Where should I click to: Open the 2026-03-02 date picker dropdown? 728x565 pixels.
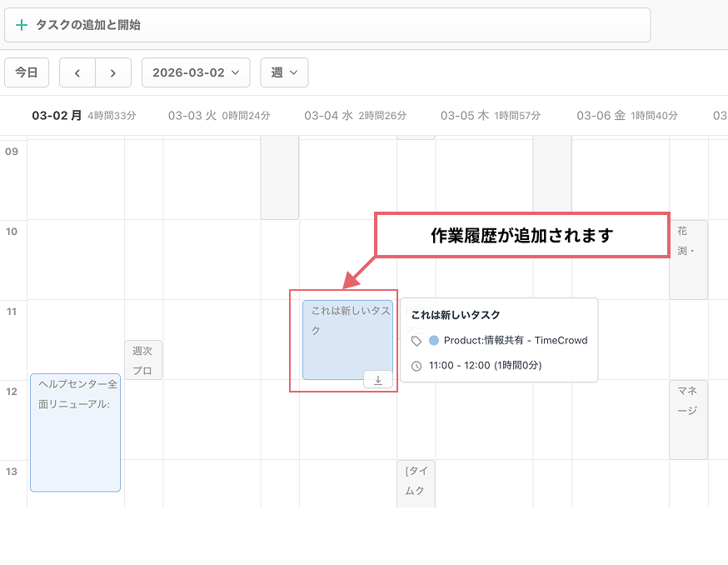click(196, 72)
